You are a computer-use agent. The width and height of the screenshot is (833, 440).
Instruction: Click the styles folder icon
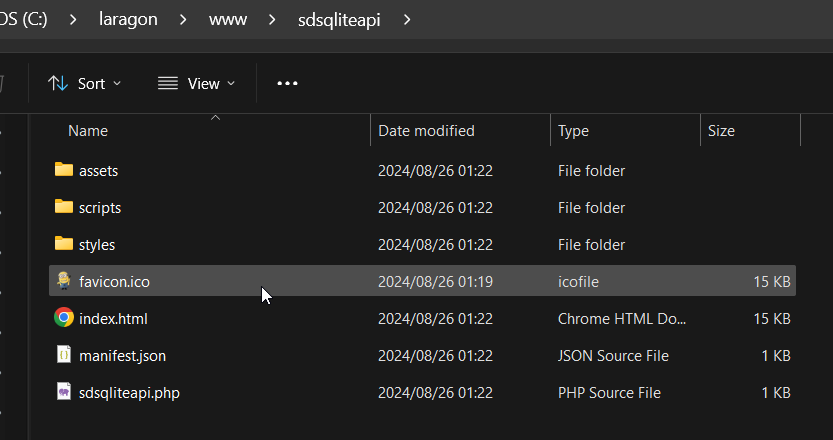64,244
